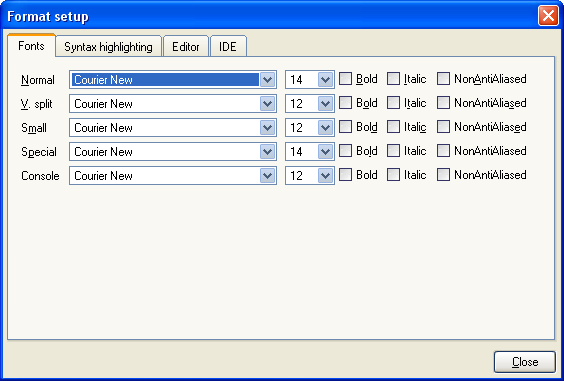Open the Small font size dropdown
The image size is (564, 381).
[325, 128]
